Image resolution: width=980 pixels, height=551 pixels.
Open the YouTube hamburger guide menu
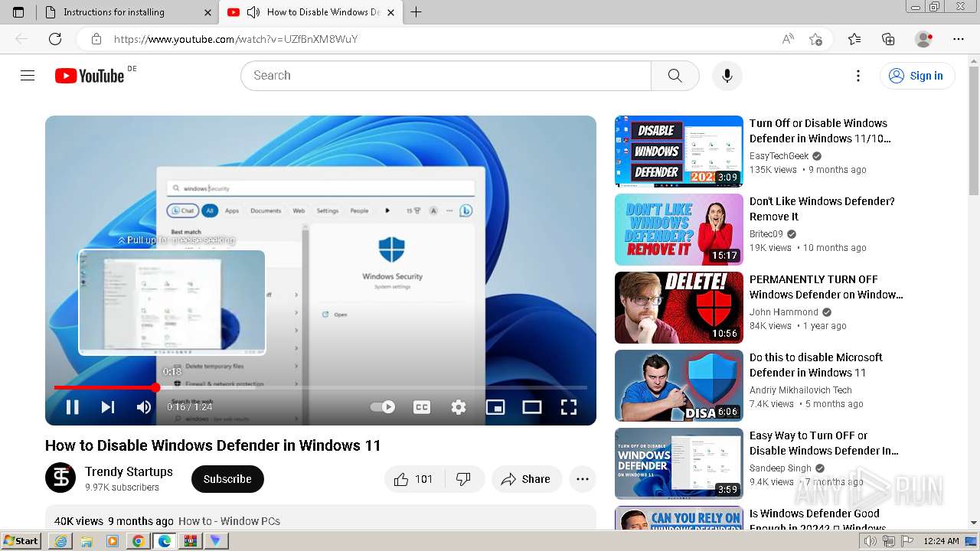28,75
